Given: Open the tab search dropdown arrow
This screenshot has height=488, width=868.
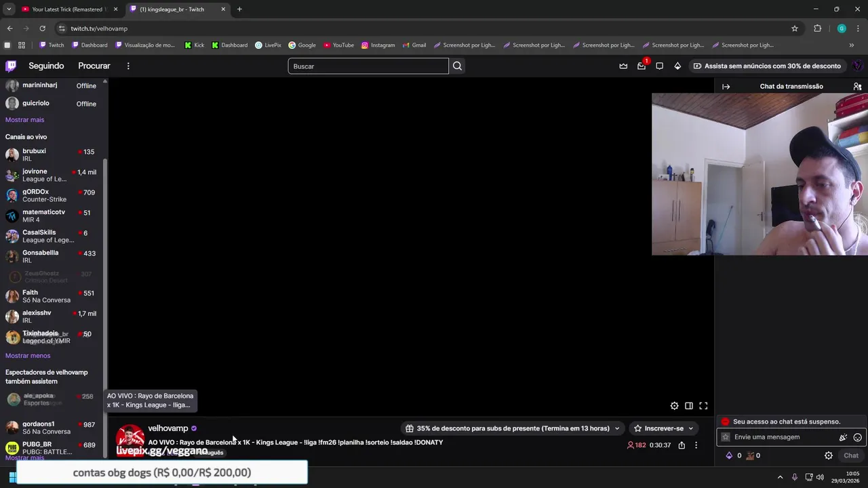Looking at the screenshot, I should pyautogui.click(x=9, y=9).
